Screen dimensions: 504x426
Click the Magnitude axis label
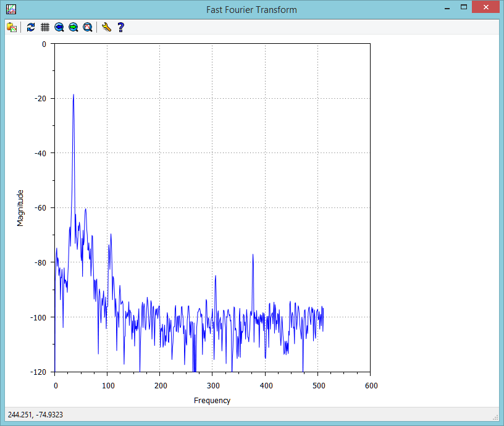tap(20, 207)
